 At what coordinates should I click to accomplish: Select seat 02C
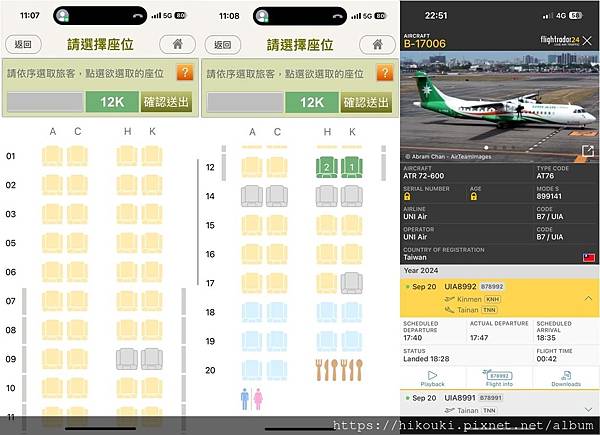(x=77, y=185)
